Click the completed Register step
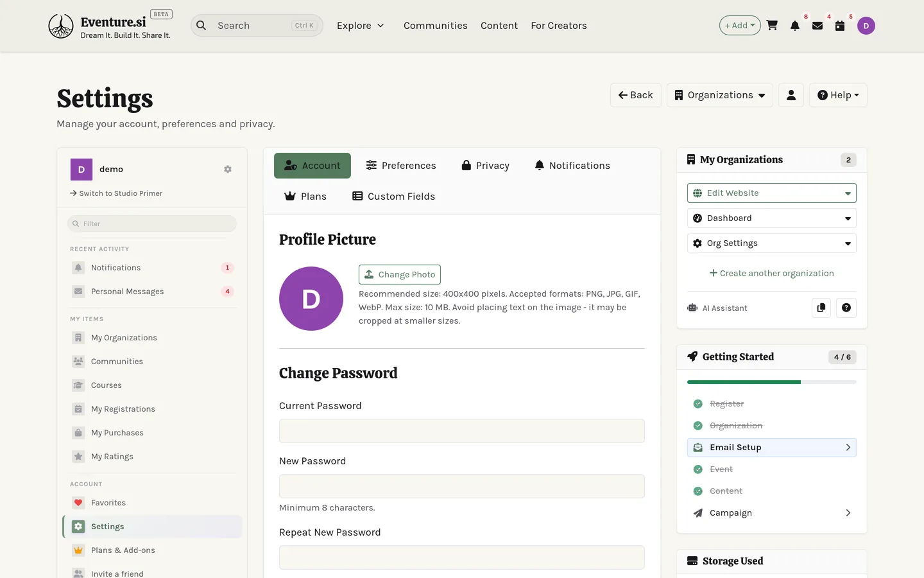 click(772, 404)
